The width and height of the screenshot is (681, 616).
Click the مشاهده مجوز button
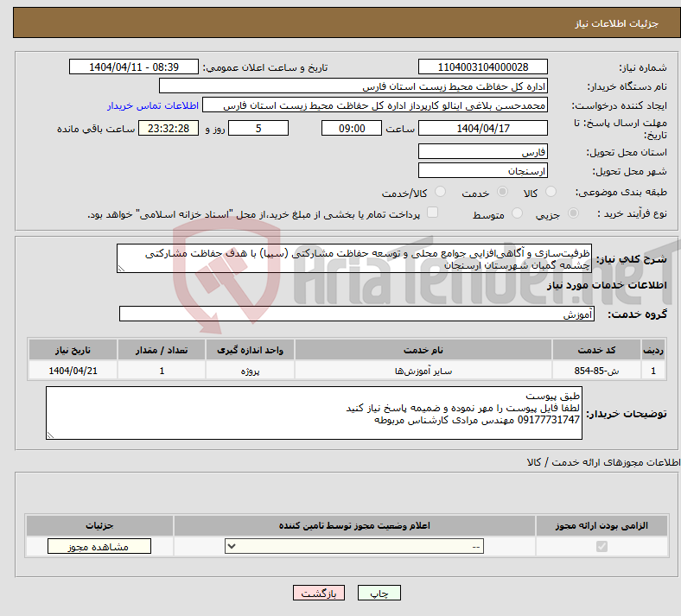coord(99,547)
